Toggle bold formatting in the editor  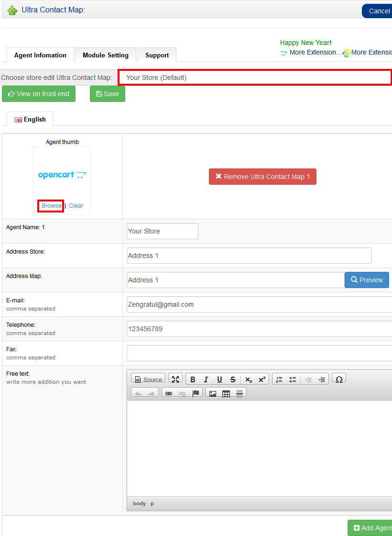pyautogui.click(x=193, y=380)
